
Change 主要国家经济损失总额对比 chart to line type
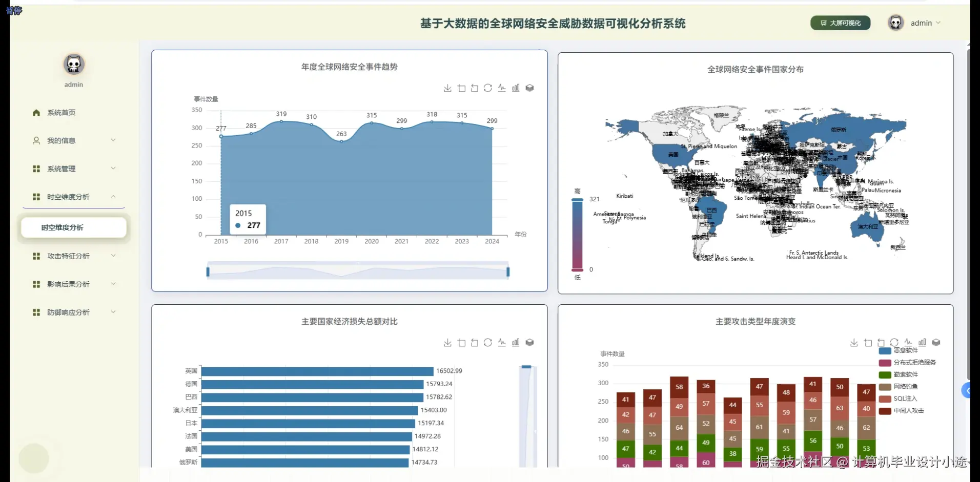click(502, 343)
